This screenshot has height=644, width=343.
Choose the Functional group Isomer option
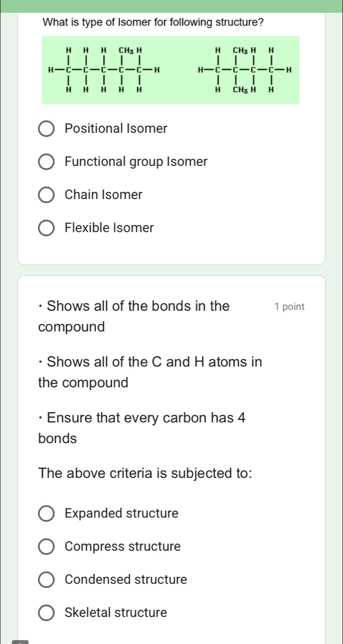(x=47, y=162)
